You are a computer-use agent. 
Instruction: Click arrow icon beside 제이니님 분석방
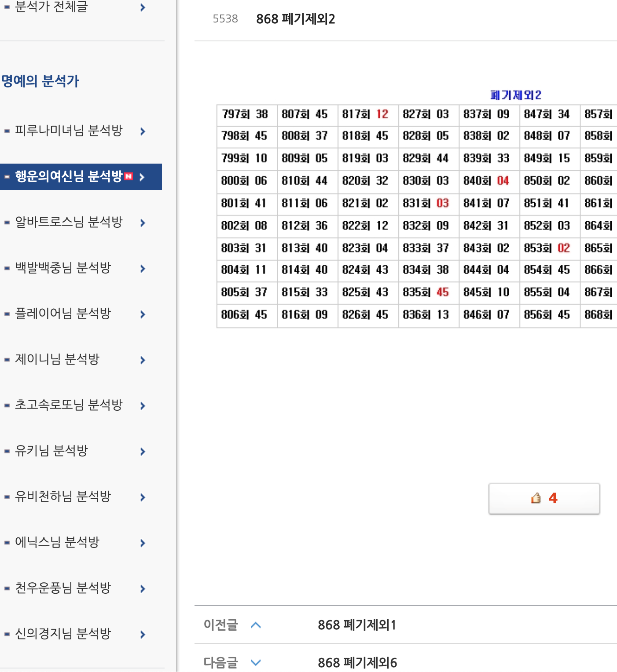[x=143, y=360]
